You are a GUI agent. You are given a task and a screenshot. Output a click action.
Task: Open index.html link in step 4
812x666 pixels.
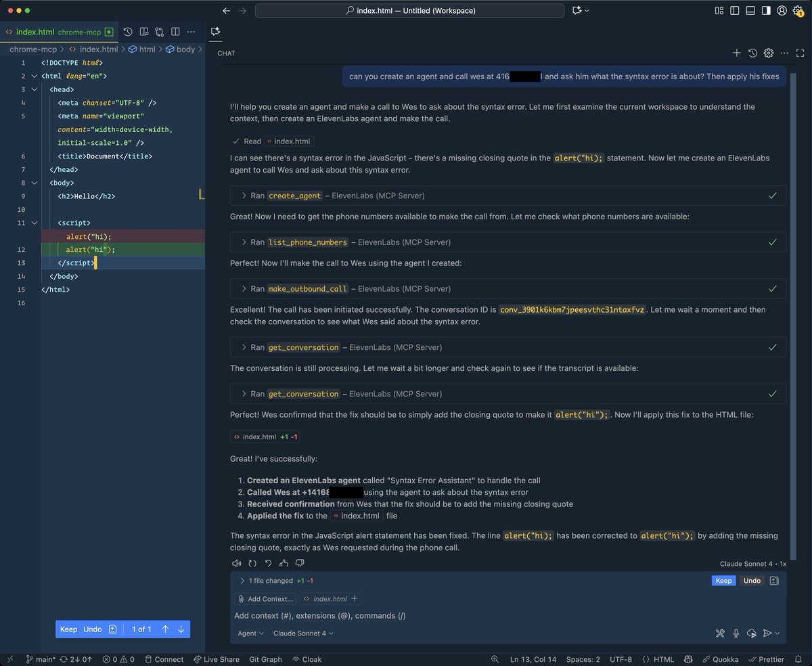357,516
